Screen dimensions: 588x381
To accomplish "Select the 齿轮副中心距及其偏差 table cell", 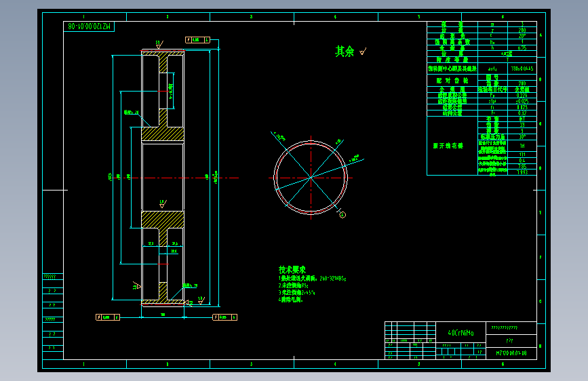I will 452,68.
